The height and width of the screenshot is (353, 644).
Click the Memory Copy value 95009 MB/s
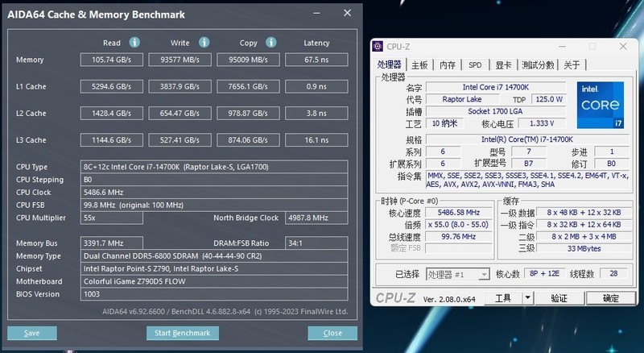tap(248, 60)
